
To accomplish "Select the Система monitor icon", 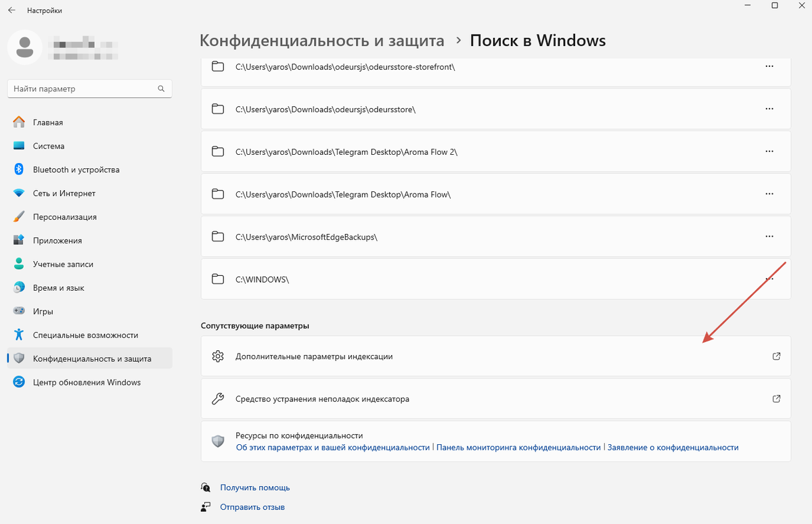I will [x=19, y=146].
